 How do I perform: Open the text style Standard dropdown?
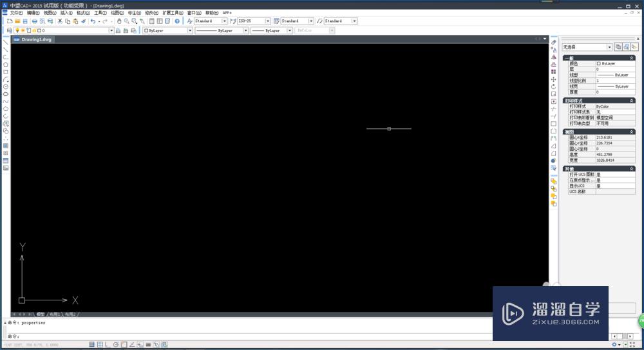point(224,21)
